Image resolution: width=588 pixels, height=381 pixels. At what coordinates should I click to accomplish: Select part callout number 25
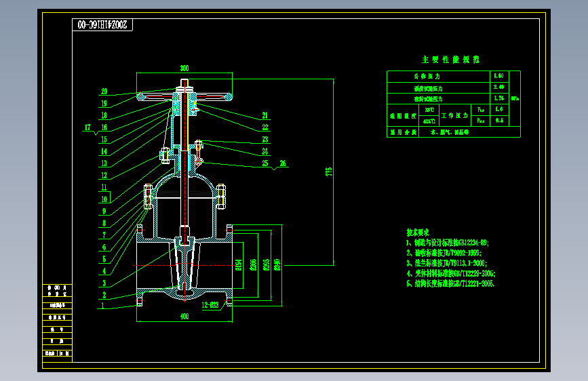tap(265, 163)
